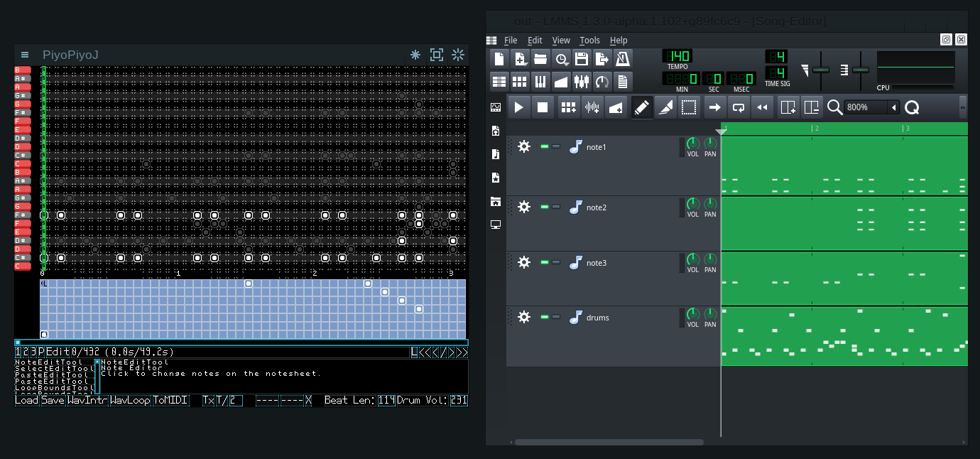Open the Mixer window icon
Screen dimensions: 980x459
click(x=582, y=82)
